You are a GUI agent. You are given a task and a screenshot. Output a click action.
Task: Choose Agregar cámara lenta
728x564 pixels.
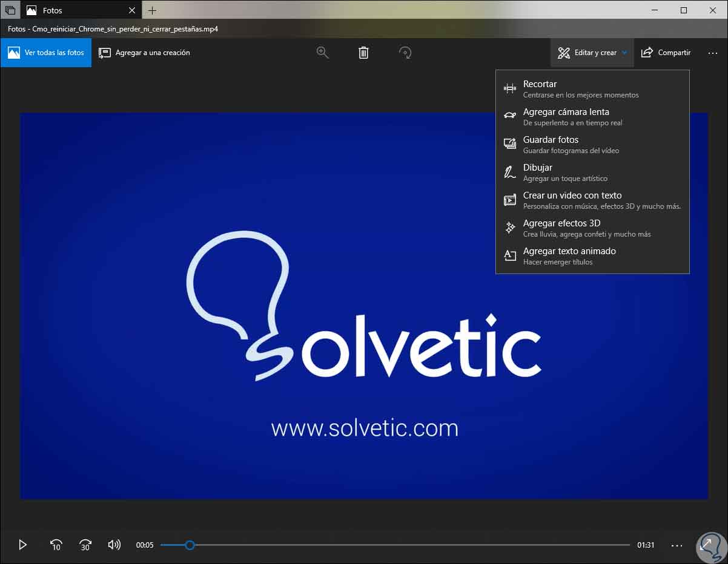(592, 117)
